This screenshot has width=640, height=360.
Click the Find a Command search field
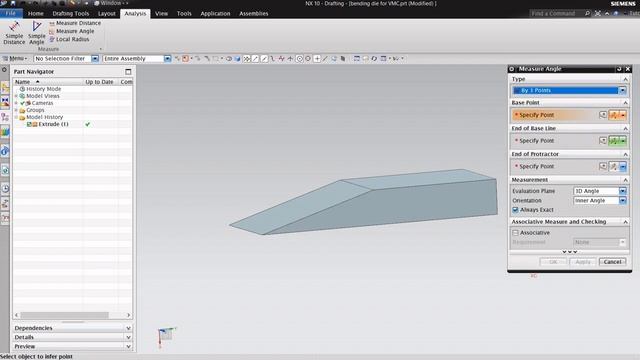pyautogui.click(x=556, y=13)
